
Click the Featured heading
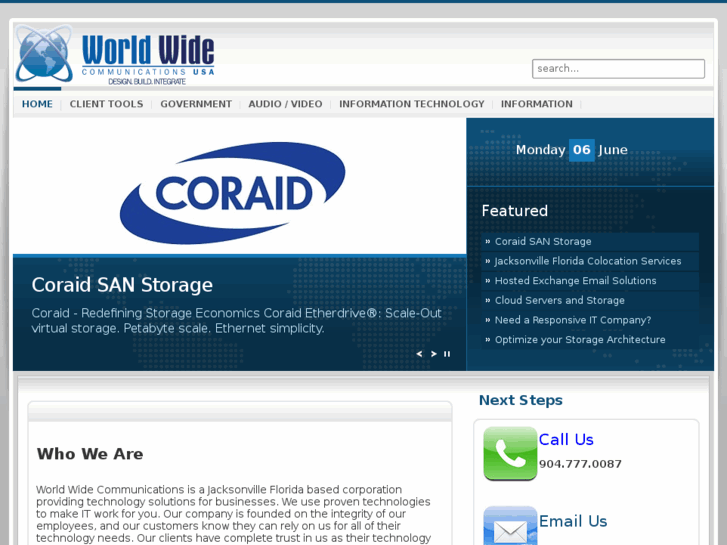515,211
